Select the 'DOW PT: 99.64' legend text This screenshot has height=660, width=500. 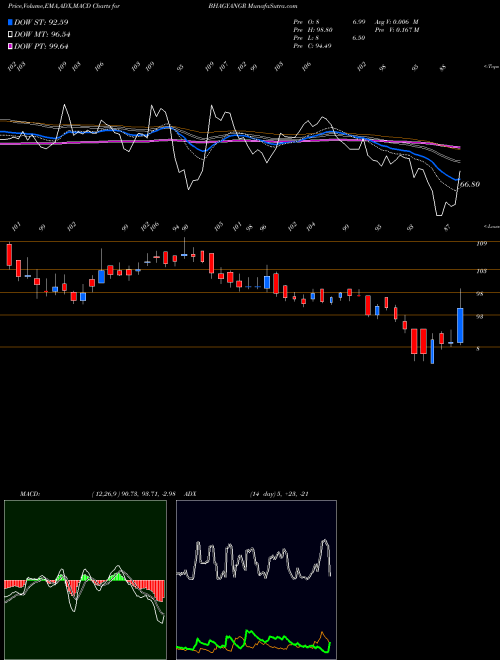point(41,47)
